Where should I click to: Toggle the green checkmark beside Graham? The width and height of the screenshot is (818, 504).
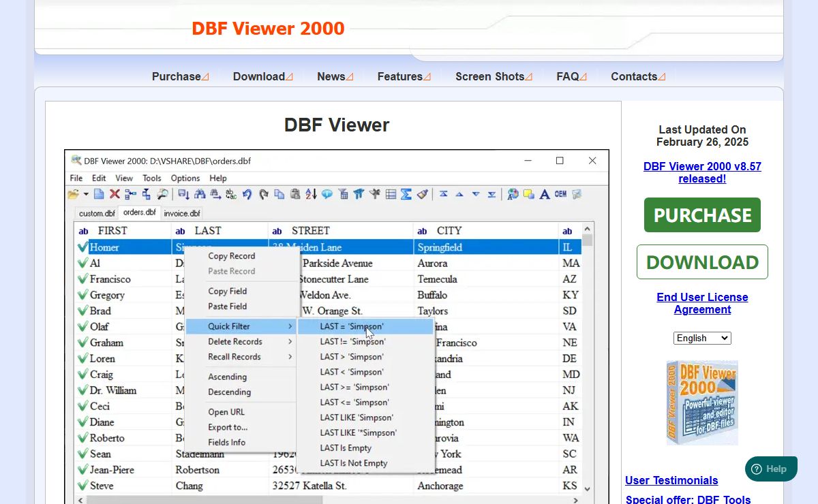[83, 343]
